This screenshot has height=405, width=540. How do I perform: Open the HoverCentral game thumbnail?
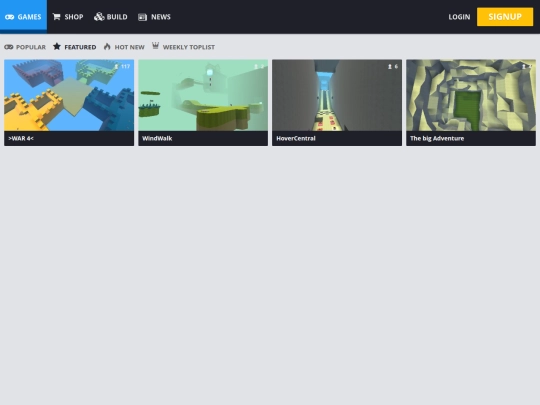[x=337, y=95]
